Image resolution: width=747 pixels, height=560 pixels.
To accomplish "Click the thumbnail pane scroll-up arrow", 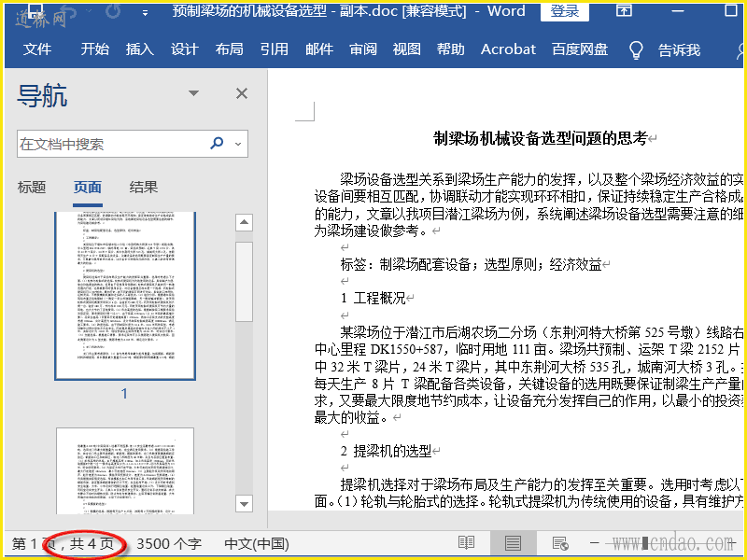I will pyautogui.click(x=244, y=222).
